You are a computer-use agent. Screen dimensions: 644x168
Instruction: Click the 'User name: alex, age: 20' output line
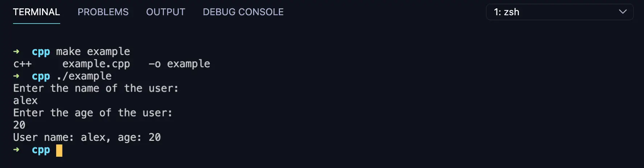[87, 138]
